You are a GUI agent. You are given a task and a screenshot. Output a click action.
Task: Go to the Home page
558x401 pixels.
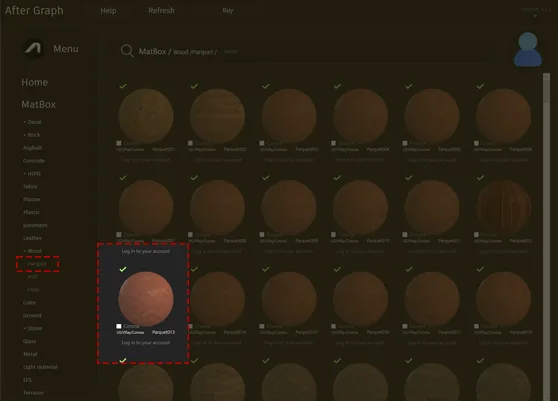(35, 82)
